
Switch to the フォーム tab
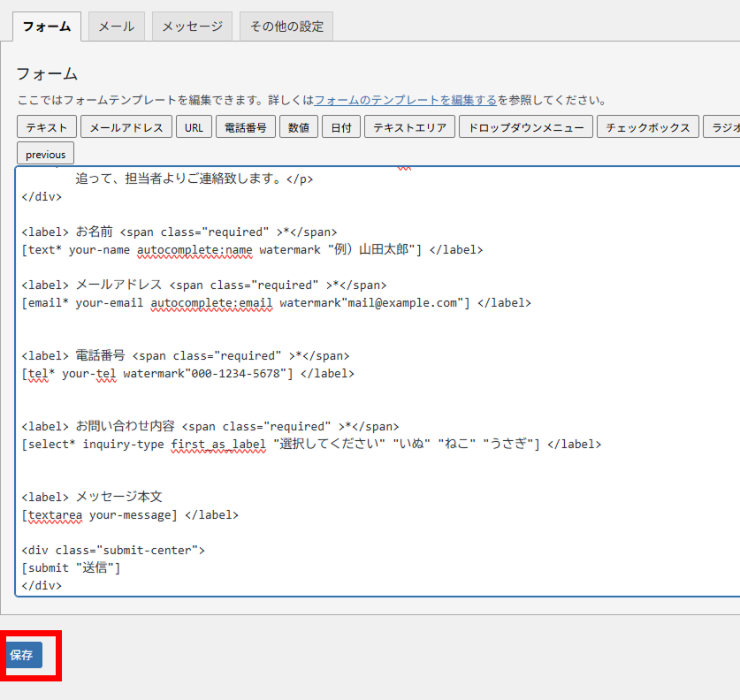[47, 27]
